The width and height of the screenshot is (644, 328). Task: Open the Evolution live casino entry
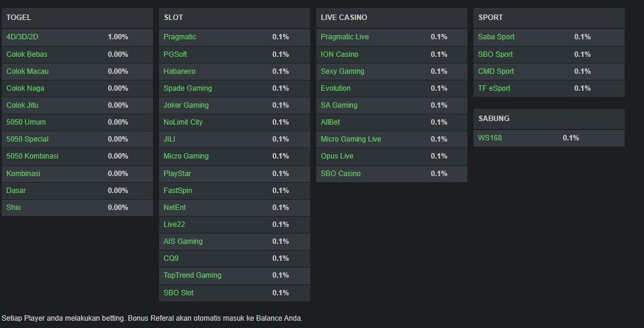tap(336, 88)
